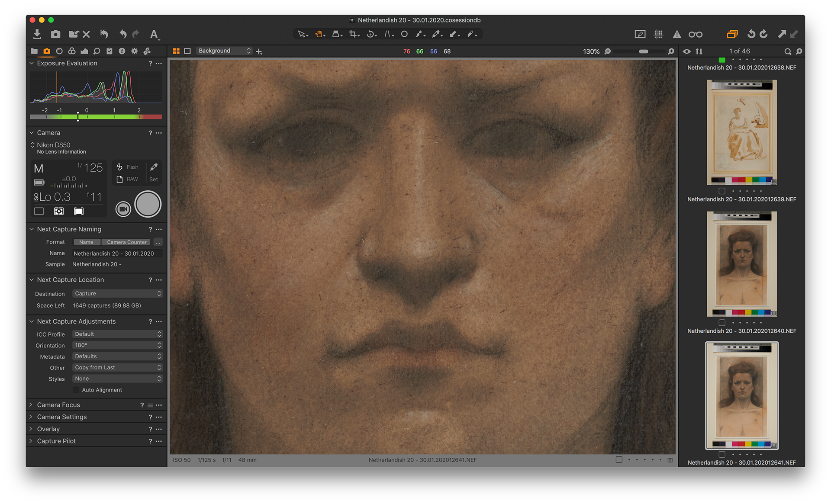Select the Crop tool

click(354, 34)
